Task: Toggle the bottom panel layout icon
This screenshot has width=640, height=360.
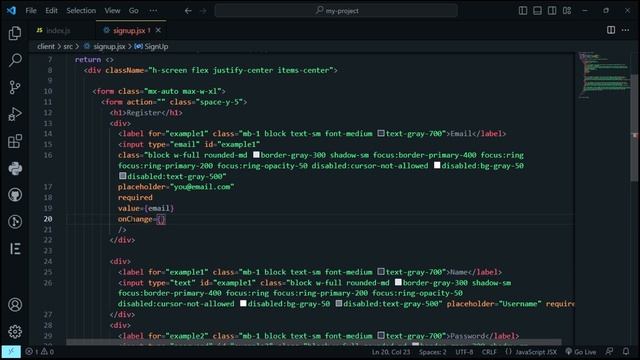Action: pos(538,11)
